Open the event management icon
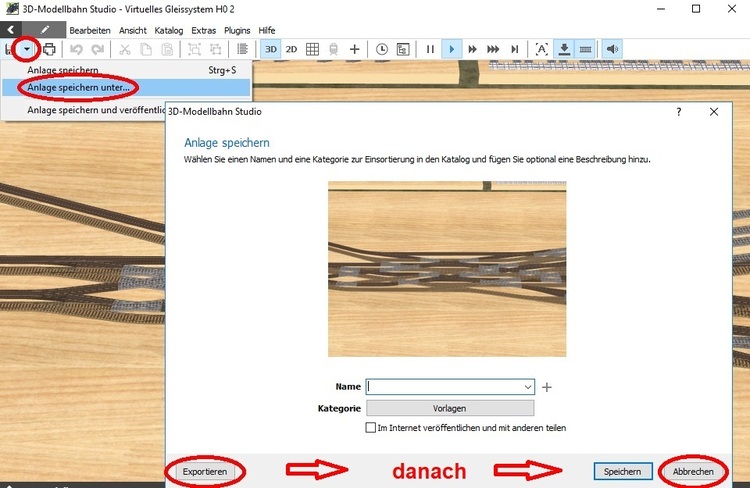750x488 pixels. (x=403, y=49)
